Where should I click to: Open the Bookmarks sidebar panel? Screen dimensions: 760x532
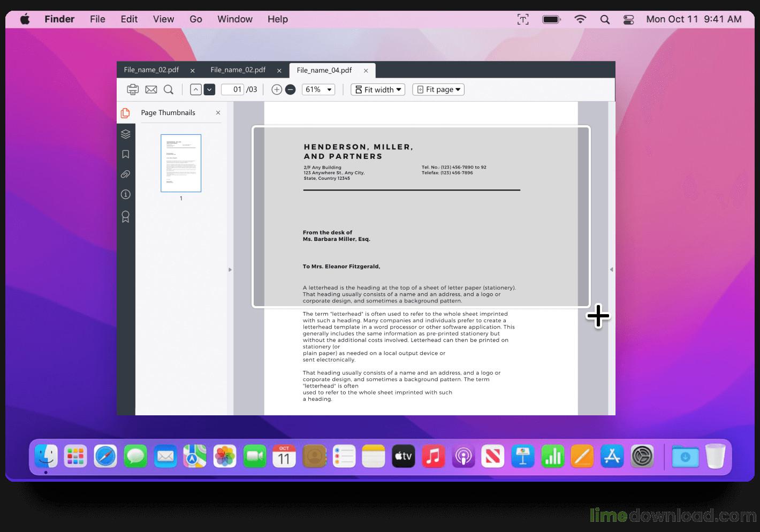126,154
